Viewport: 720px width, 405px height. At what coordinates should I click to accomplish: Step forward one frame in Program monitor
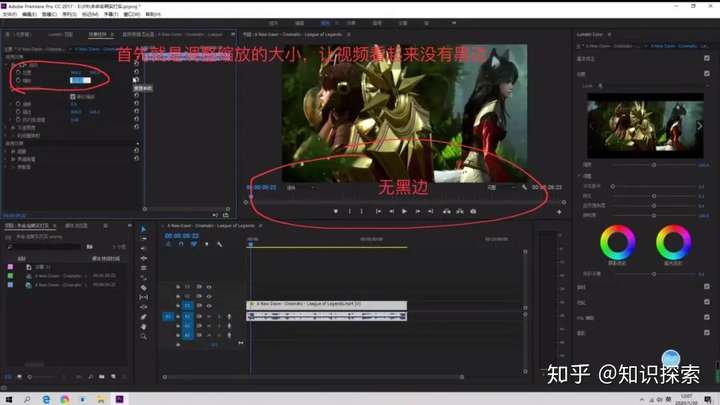click(x=417, y=211)
